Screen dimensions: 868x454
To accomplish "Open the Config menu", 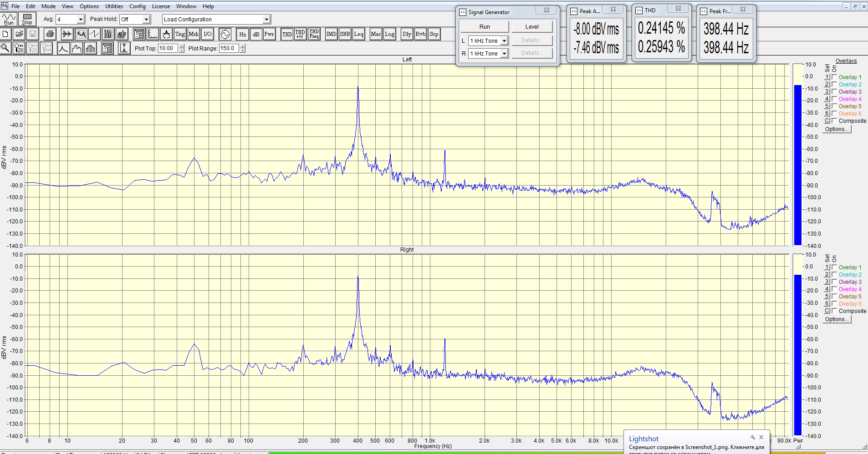I will click(x=137, y=6).
